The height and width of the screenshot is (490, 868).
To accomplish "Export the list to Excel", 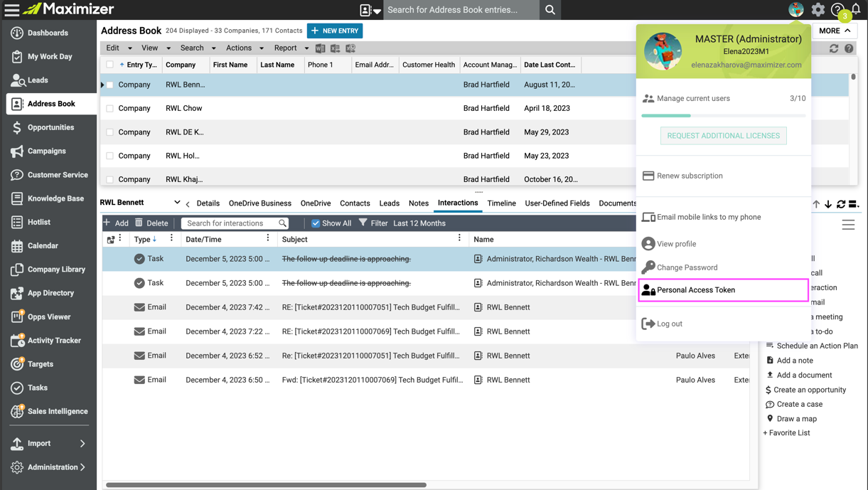I will tap(335, 48).
